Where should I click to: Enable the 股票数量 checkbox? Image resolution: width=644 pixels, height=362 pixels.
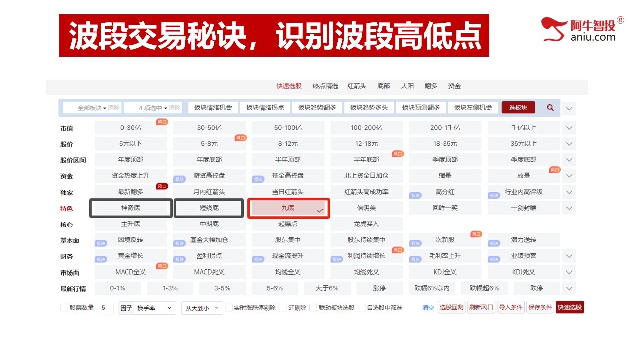(x=64, y=307)
